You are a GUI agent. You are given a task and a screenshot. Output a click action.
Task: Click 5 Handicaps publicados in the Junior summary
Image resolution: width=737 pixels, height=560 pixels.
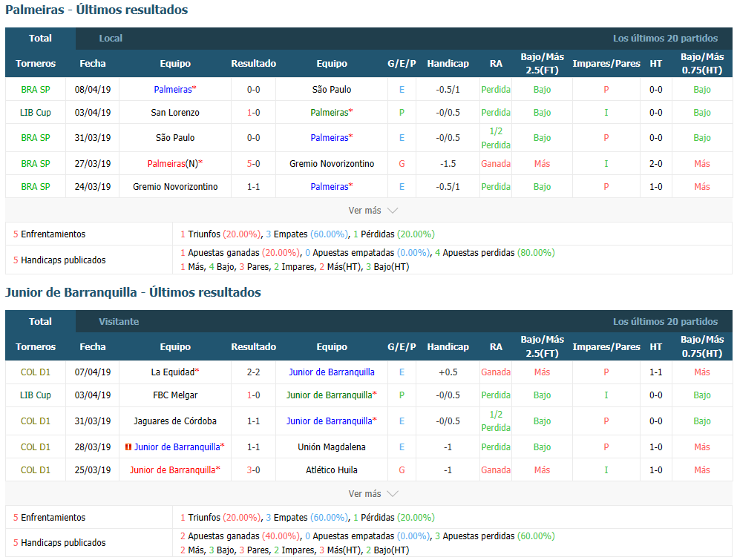(x=59, y=543)
